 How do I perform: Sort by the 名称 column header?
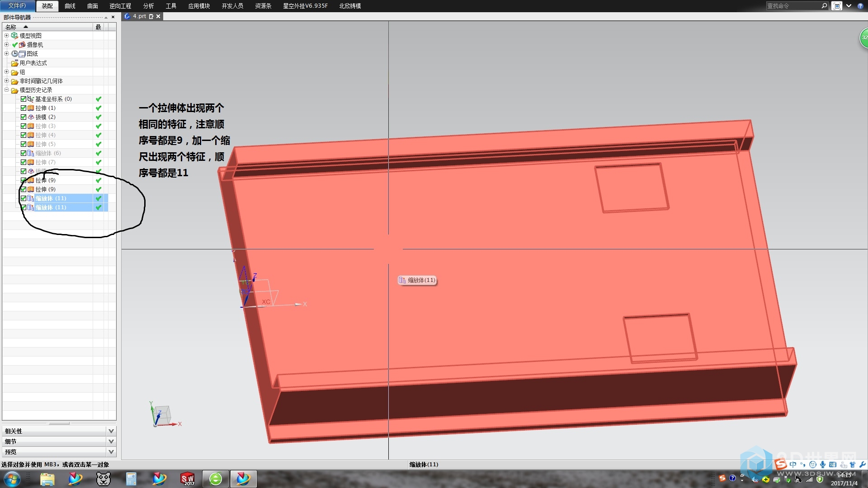point(47,27)
